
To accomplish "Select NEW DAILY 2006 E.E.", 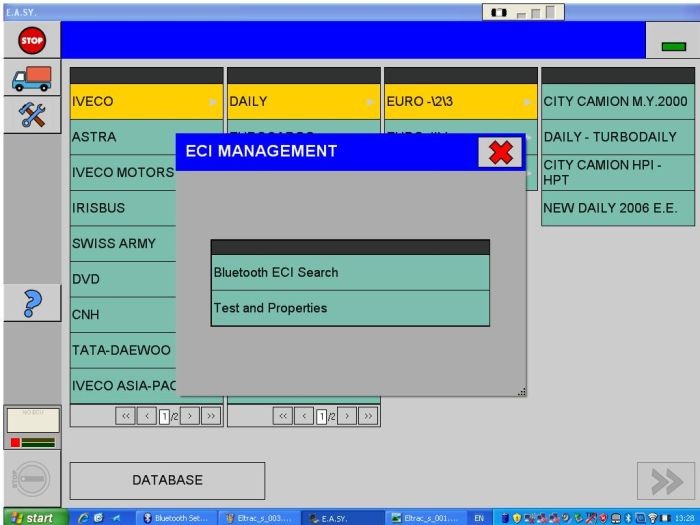I will click(x=618, y=208).
